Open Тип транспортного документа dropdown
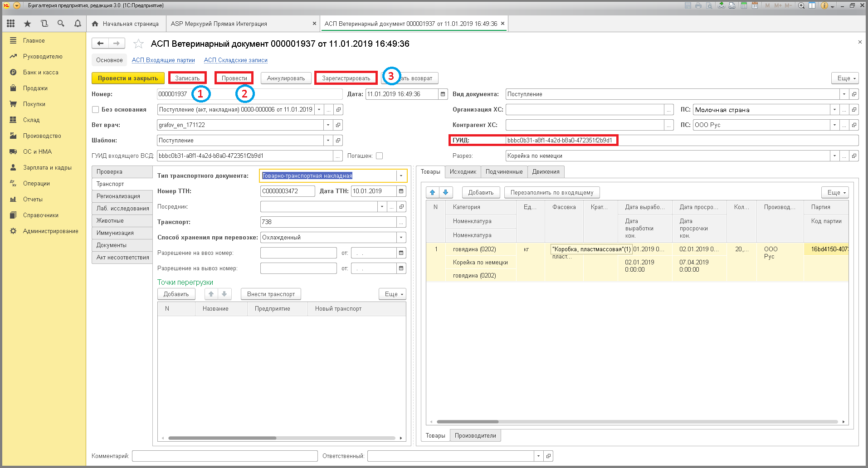Screen dimensions: 868x468 (x=401, y=175)
